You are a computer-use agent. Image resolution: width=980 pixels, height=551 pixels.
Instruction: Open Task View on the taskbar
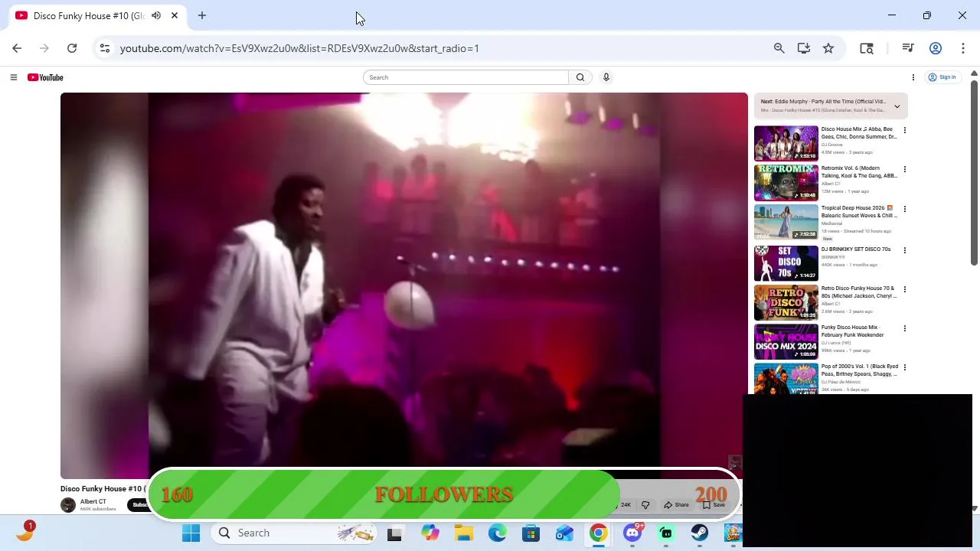pos(395,533)
